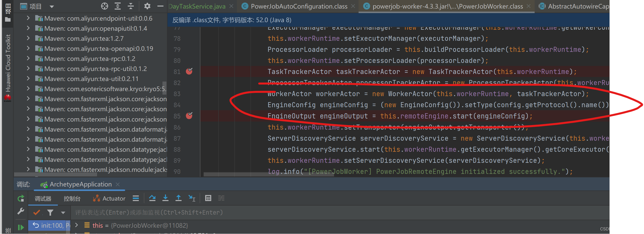Toggle the breakpoint on line 85
The height and width of the screenshot is (234, 644).
[x=189, y=116]
